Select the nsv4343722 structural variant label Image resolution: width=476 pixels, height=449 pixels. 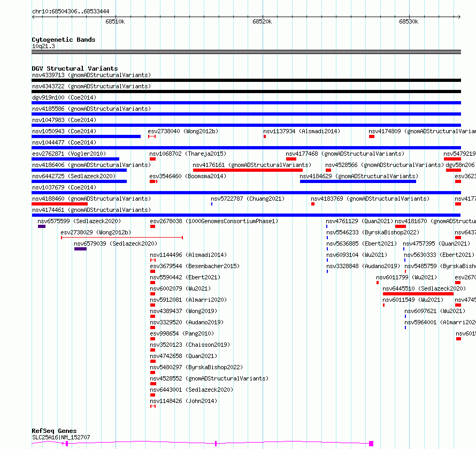[x=91, y=86]
